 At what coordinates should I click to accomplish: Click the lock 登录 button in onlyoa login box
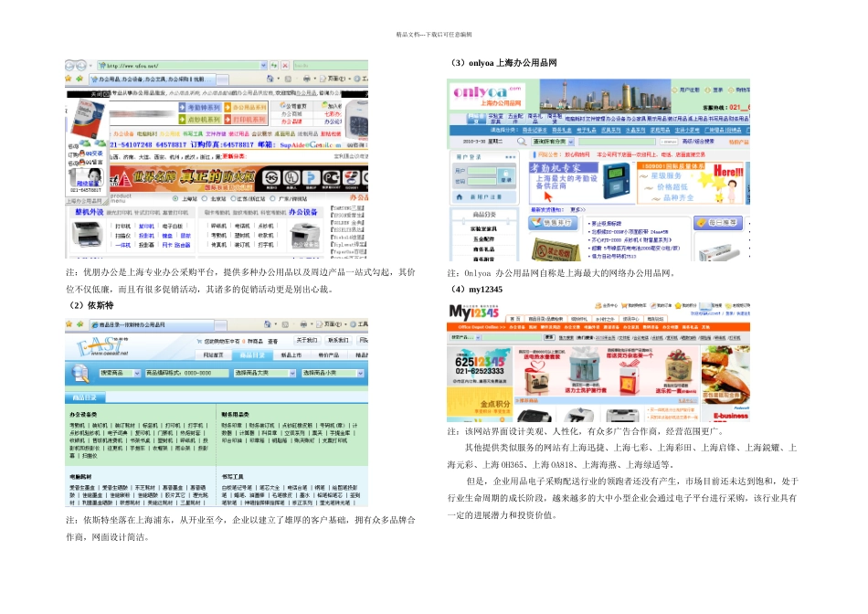[506, 175]
